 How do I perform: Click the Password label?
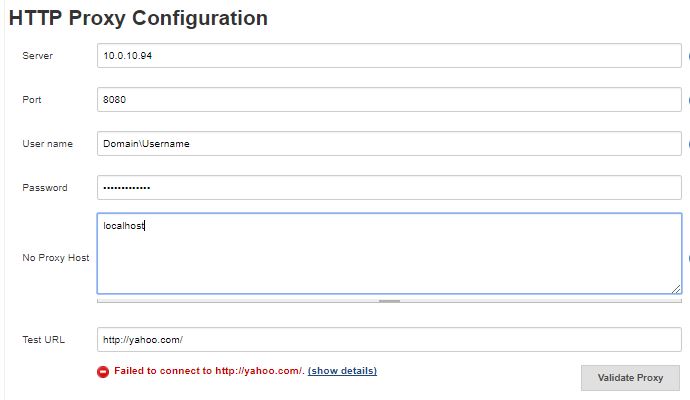click(x=45, y=188)
